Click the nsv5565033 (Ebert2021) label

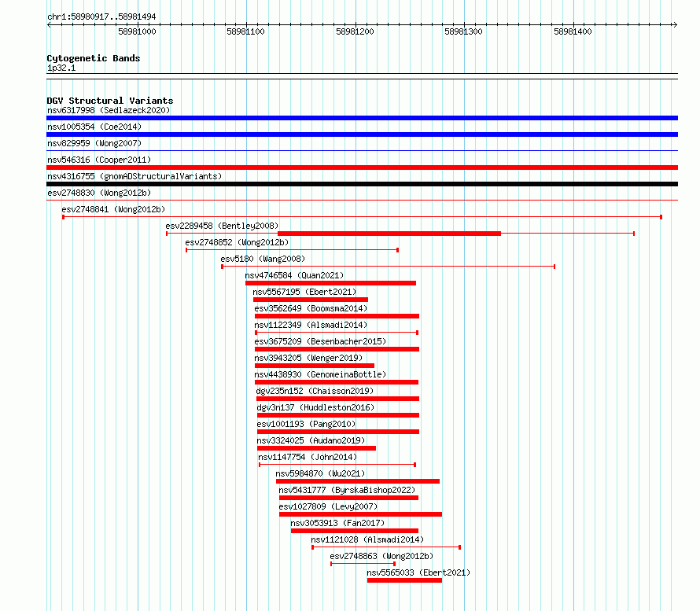pos(418,572)
